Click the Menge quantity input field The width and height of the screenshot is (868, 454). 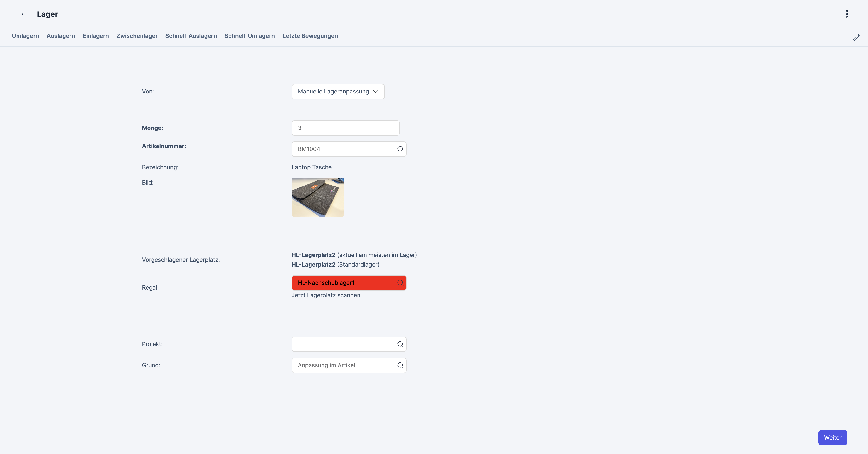(x=345, y=128)
